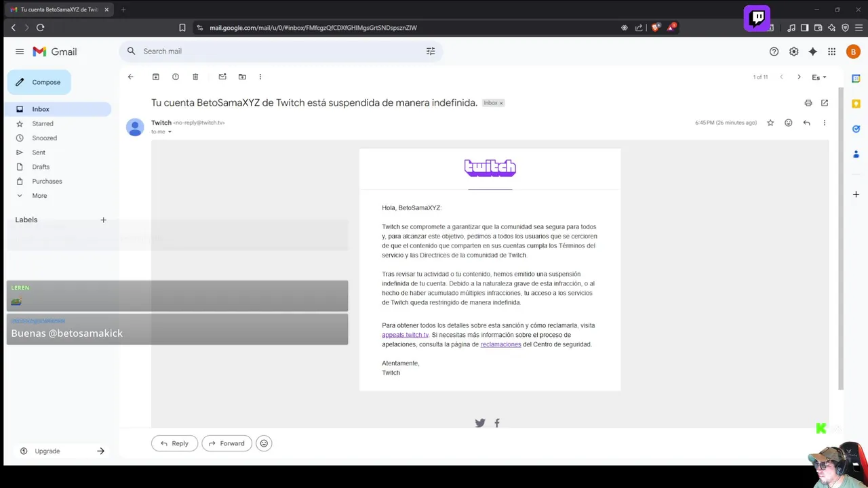
Task: Archive this email
Action: click(x=155, y=77)
